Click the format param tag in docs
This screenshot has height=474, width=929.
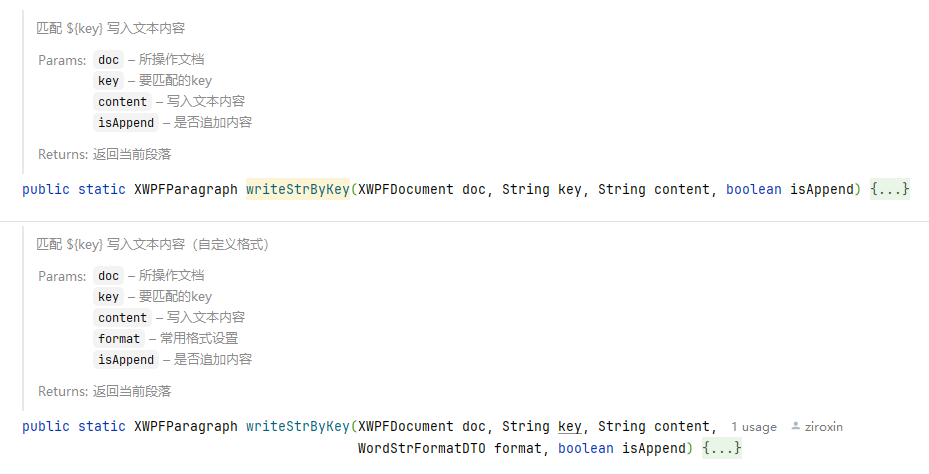click(119, 338)
